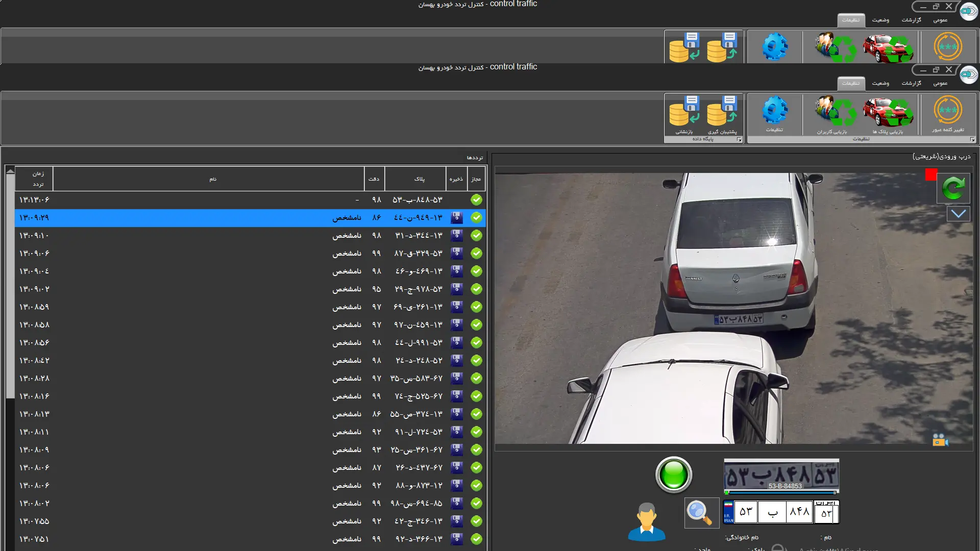Click the ذخیره column header
The image size is (980, 551).
(x=456, y=179)
